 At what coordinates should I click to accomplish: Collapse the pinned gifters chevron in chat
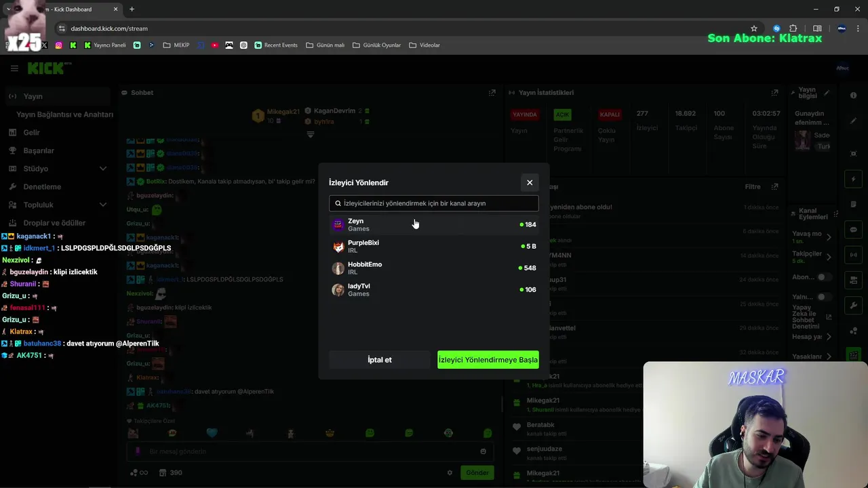click(310, 134)
